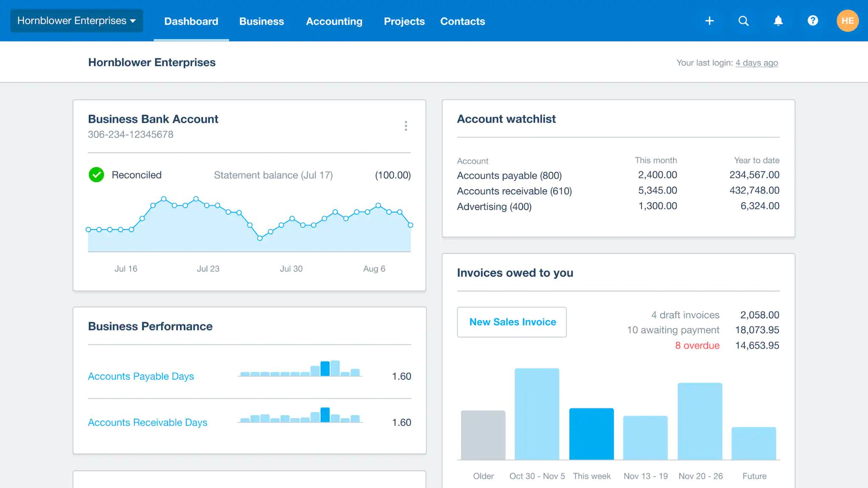Open the help question mark icon

coord(812,21)
